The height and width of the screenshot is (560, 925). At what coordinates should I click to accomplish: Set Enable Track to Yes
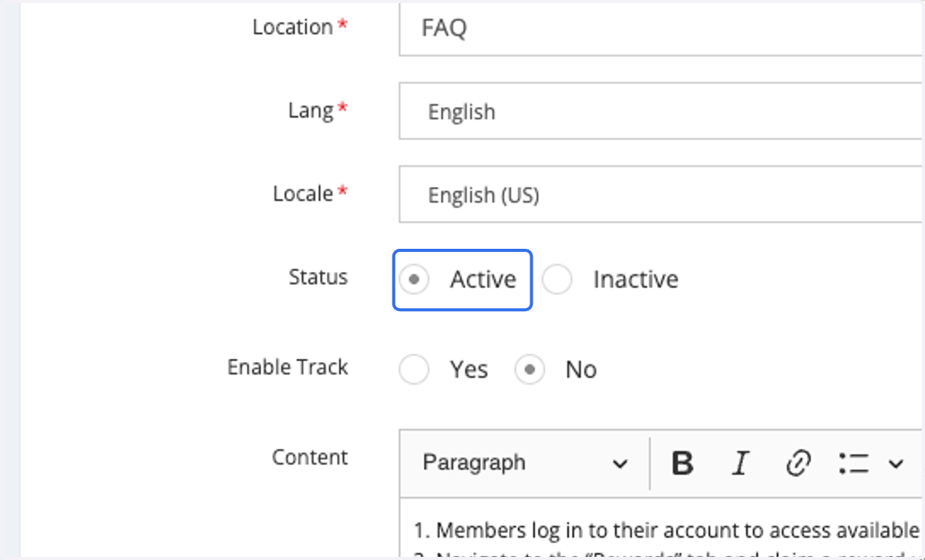pos(414,370)
